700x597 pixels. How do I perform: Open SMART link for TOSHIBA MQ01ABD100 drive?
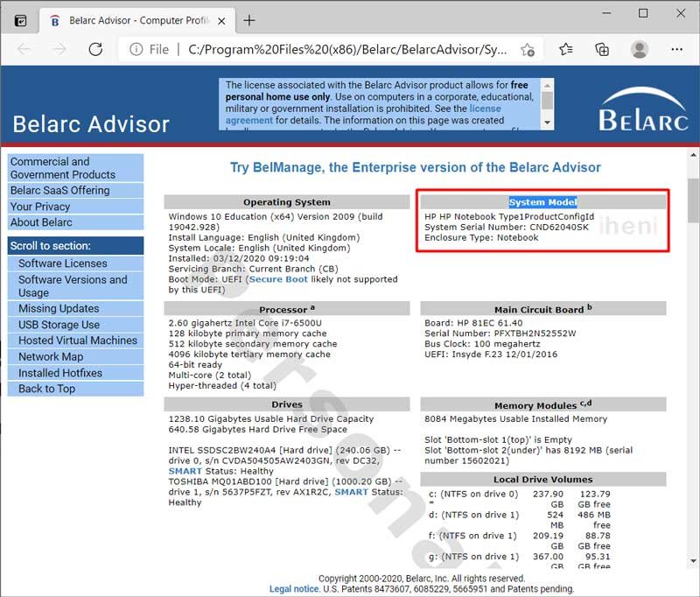[352, 492]
